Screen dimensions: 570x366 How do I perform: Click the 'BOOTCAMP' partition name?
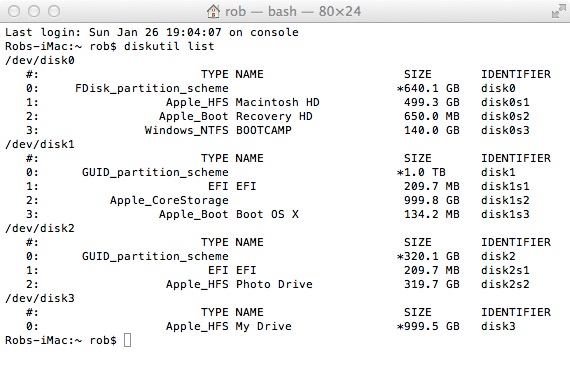(x=264, y=130)
